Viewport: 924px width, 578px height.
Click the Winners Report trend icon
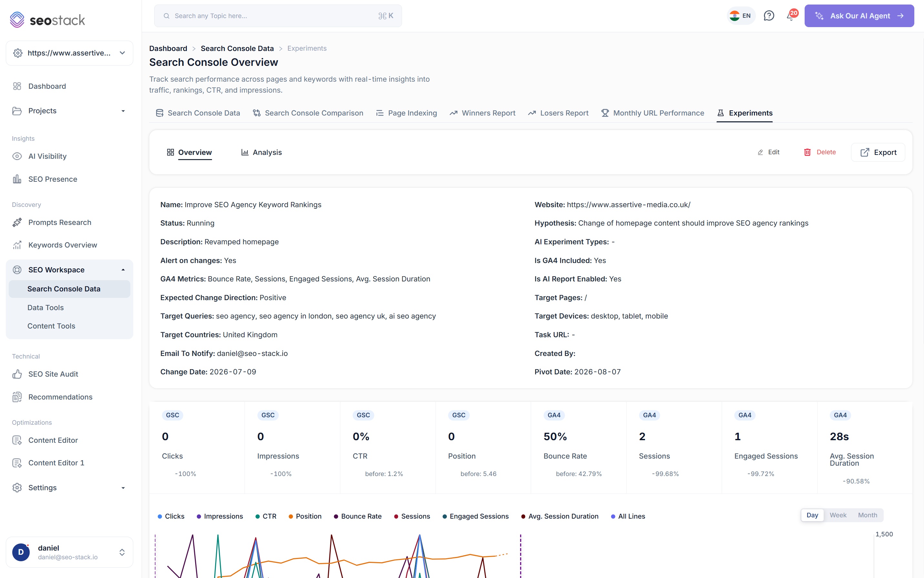pyautogui.click(x=454, y=113)
